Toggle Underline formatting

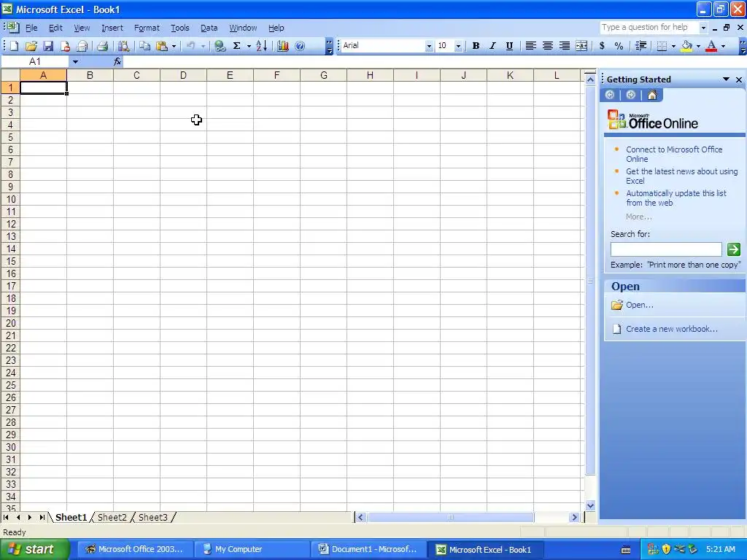point(509,46)
